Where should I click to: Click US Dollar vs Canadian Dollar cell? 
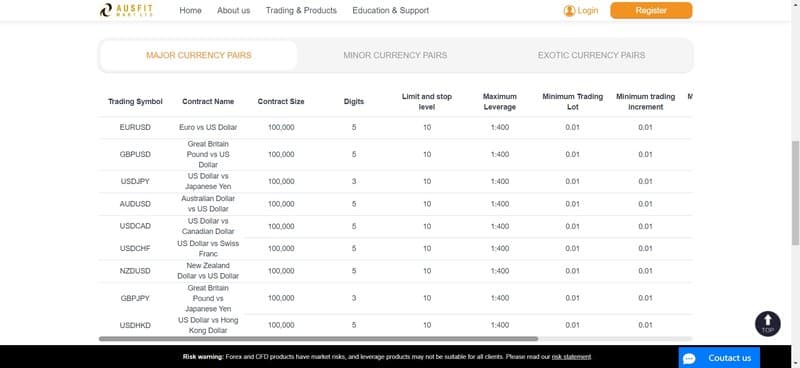[x=208, y=226]
